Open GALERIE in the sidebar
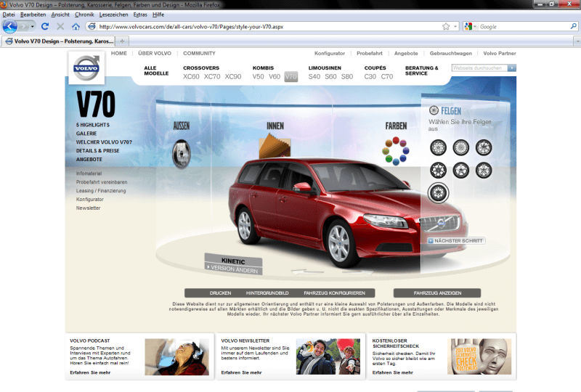Screen dimensions: 581x392 pos(86,134)
